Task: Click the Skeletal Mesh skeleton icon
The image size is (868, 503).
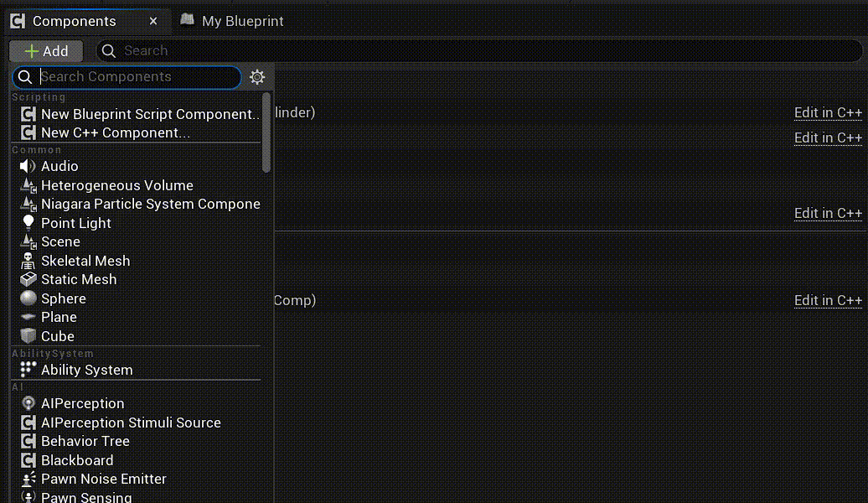Action: click(x=28, y=261)
